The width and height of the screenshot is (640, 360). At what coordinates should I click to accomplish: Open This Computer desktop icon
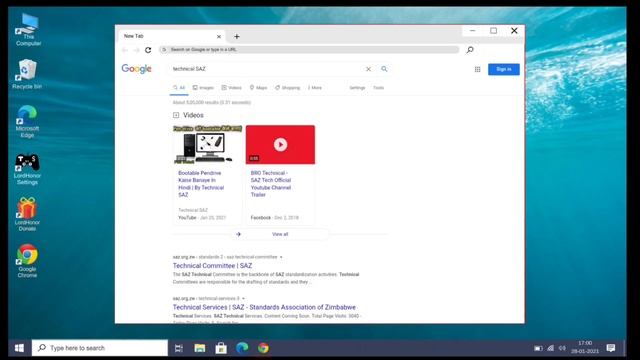pos(28,30)
